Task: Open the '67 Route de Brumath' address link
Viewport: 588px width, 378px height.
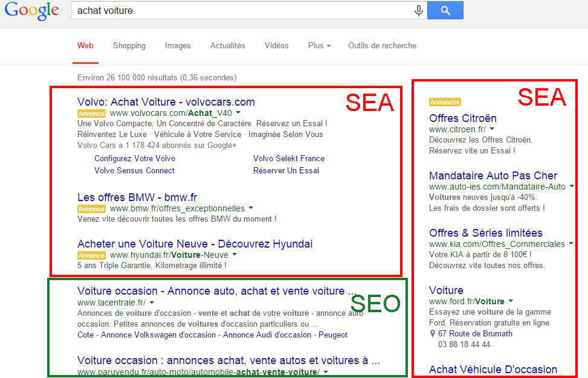Action: tap(475, 334)
